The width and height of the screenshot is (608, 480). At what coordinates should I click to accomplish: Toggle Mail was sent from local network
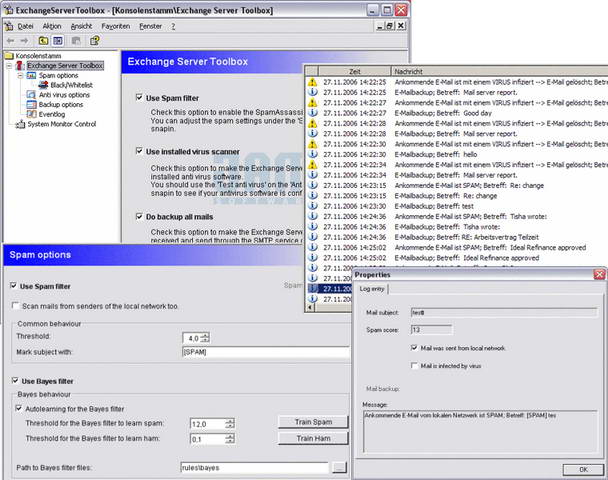(414, 348)
